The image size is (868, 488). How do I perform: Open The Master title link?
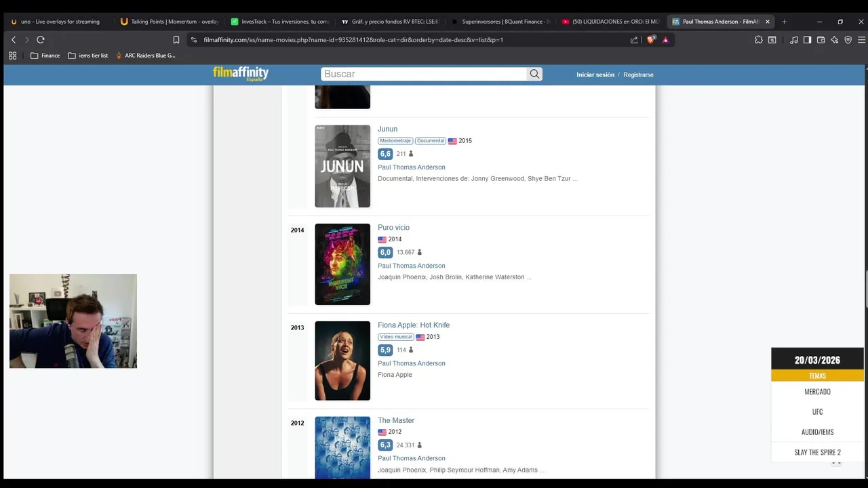pyautogui.click(x=396, y=420)
